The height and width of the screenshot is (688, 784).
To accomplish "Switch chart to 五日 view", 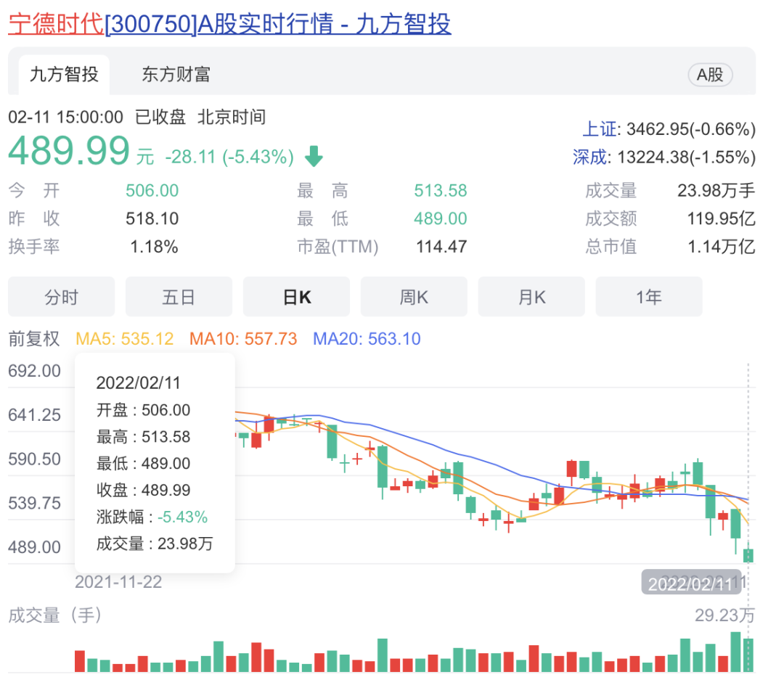I will [179, 297].
